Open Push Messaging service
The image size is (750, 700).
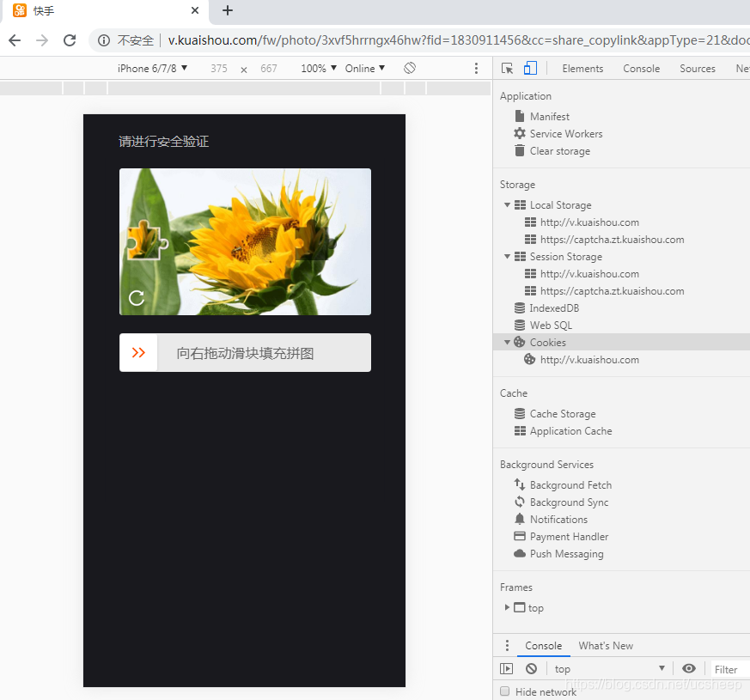coord(566,554)
